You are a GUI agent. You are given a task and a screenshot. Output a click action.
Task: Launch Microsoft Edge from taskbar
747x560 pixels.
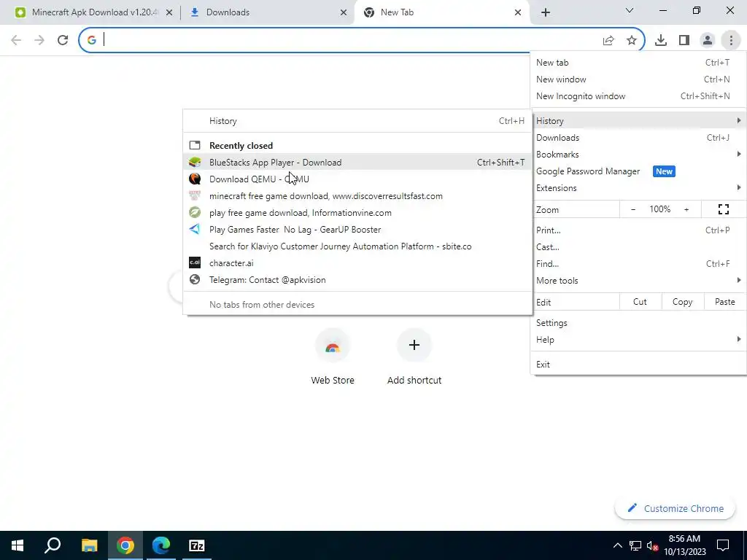pyautogui.click(x=161, y=545)
